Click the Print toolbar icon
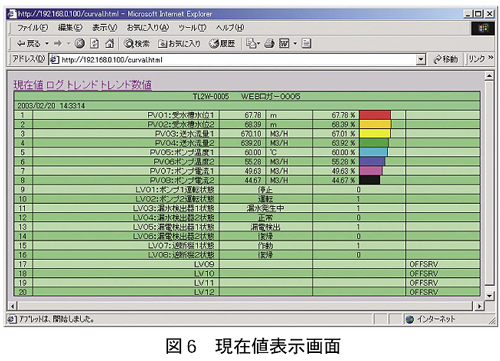Image resolution: width=500 pixels, height=361 pixels. pyautogui.click(x=269, y=44)
